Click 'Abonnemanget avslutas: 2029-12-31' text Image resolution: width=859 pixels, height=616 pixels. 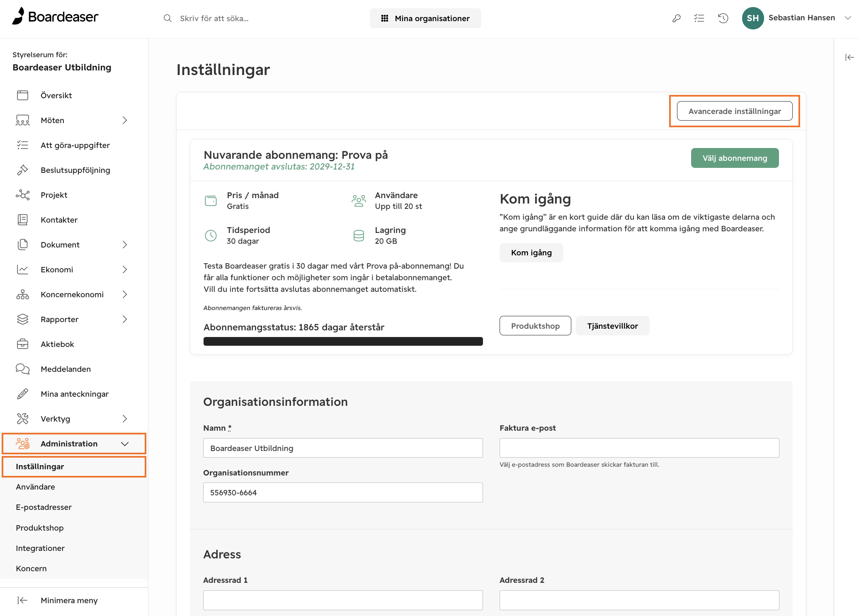279,167
